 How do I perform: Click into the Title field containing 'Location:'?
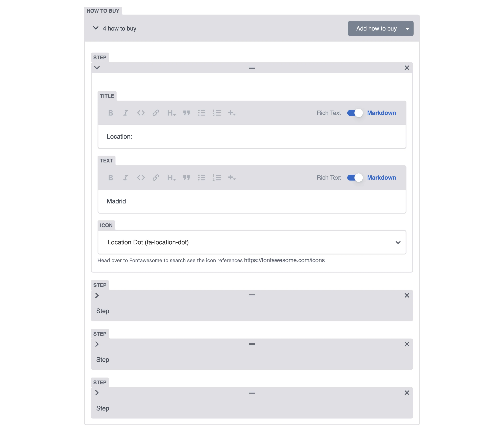click(x=252, y=137)
